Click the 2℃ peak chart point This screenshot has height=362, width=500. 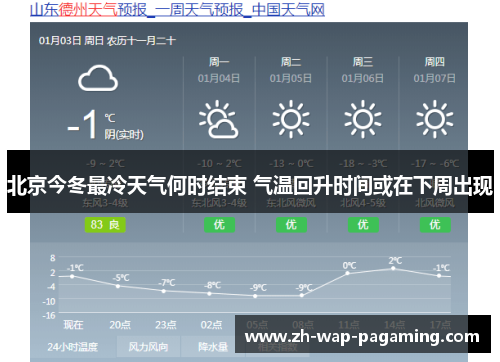point(393,268)
